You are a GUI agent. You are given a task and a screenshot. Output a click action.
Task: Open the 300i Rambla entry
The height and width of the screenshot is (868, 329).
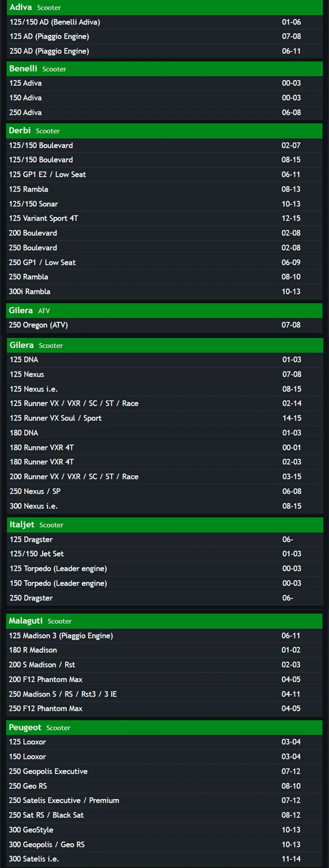(x=164, y=291)
